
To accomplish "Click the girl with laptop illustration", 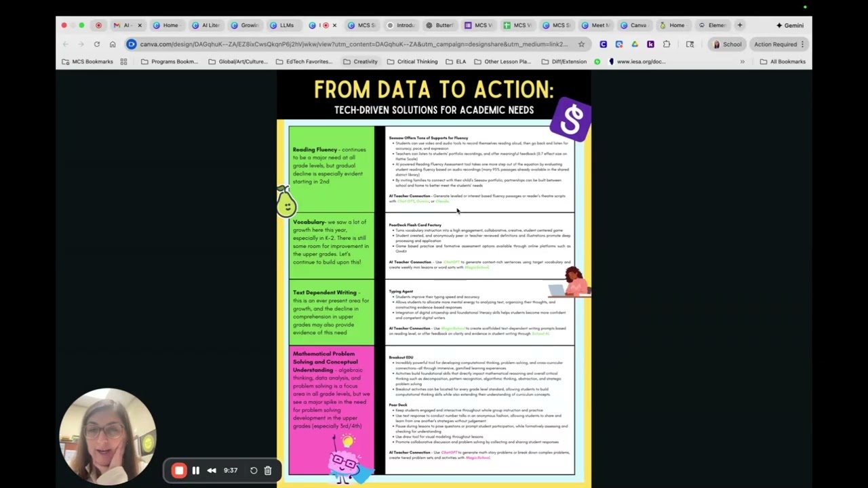I will pos(571,282).
